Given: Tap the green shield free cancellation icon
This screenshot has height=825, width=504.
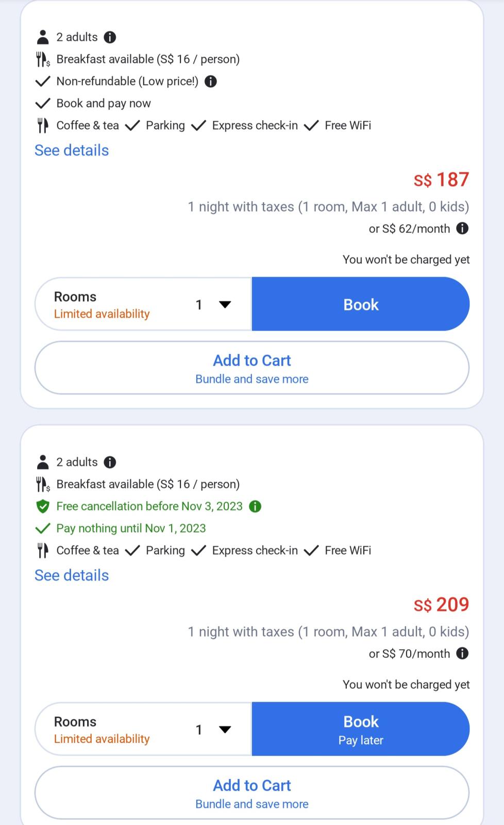Looking at the screenshot, I should (42, 506).
